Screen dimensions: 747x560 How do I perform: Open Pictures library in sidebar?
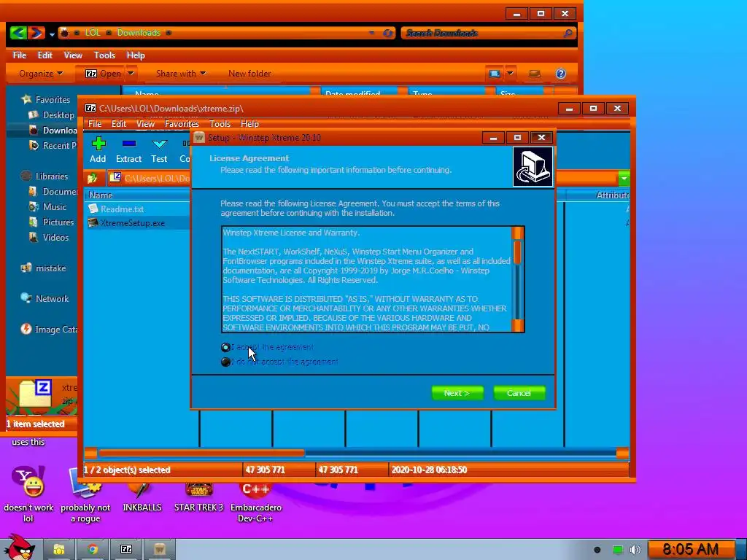(x=52, y=222)
